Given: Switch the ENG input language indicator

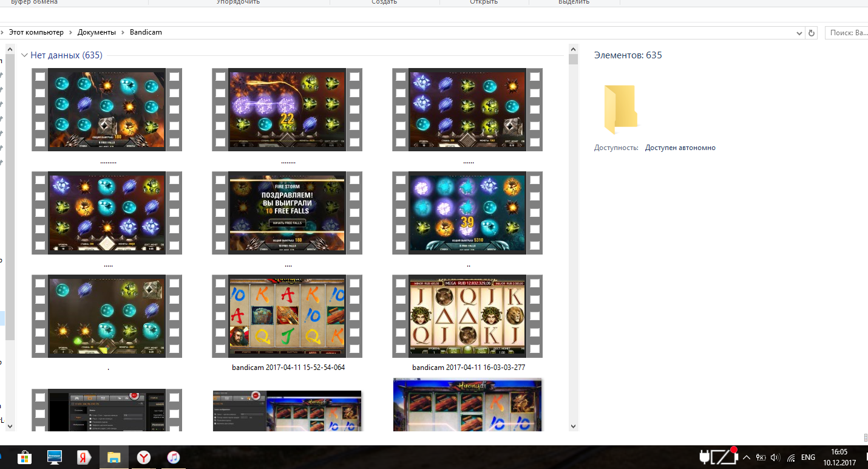Looking at the screenshot, I should coord(808,457).
